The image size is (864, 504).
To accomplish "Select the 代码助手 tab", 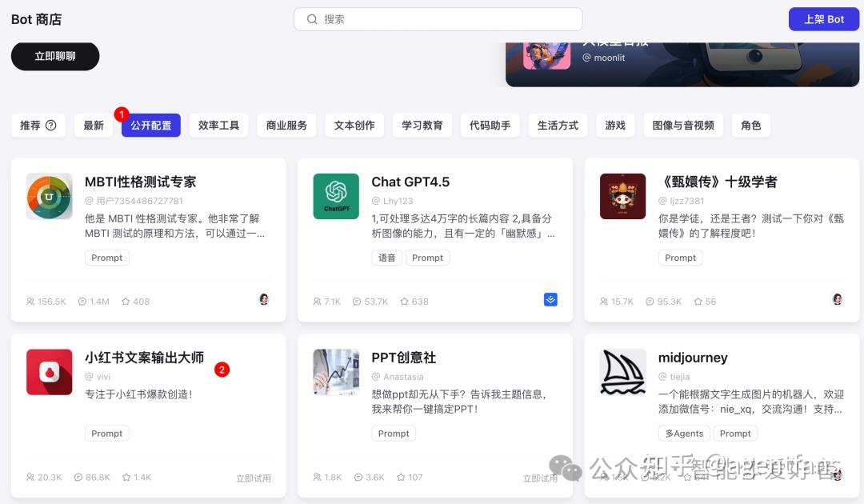I will click(x=490, y=125).
